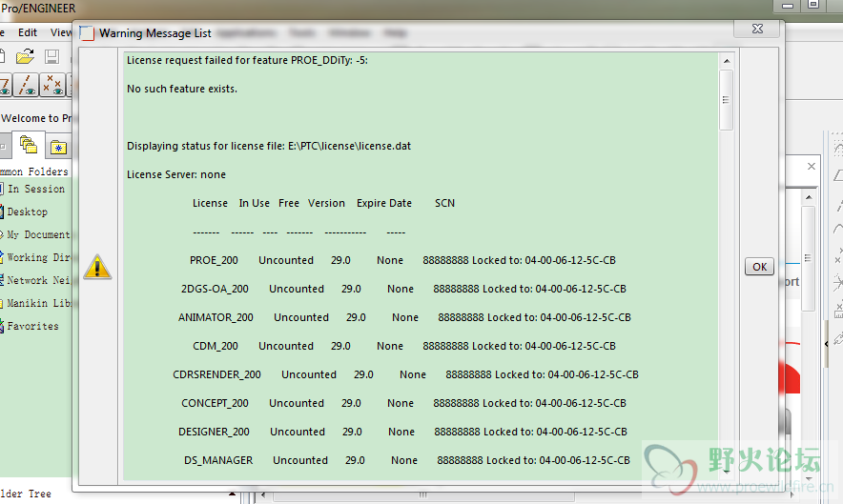Open My Documents folder
The height and width of the screenshot is (504, 843).
tap(37, 234)
